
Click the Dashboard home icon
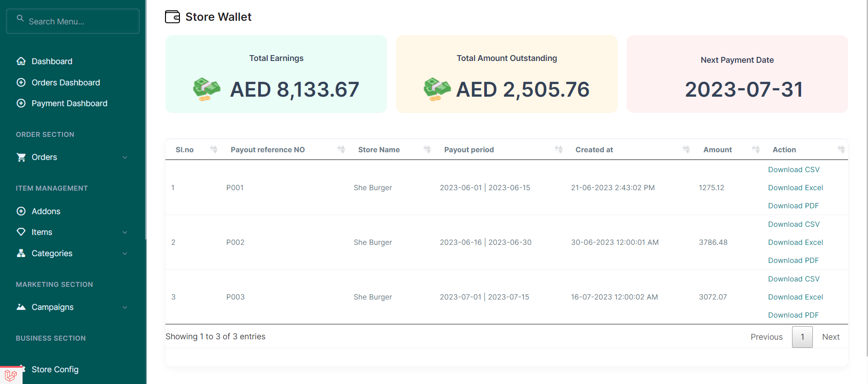(21, 61)
